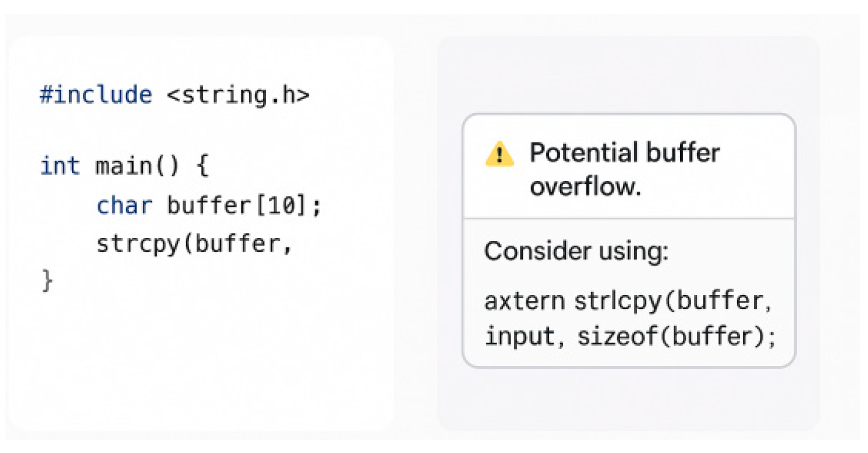
Task: Click the opening curly brace after main()
Action: point(202,166)
